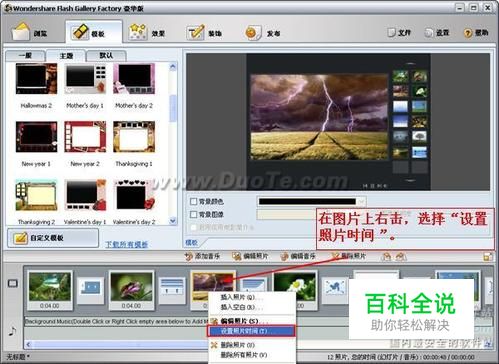Viewport: 499px width, 364px height.
Task: Enable the 背景颜色 background color checkbox
Action: point(193,201)
